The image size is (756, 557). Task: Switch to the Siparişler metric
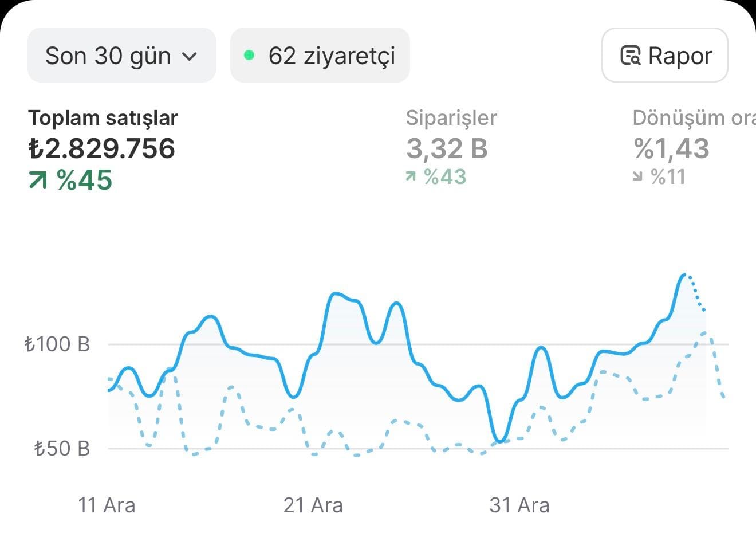tap(451, 118)
